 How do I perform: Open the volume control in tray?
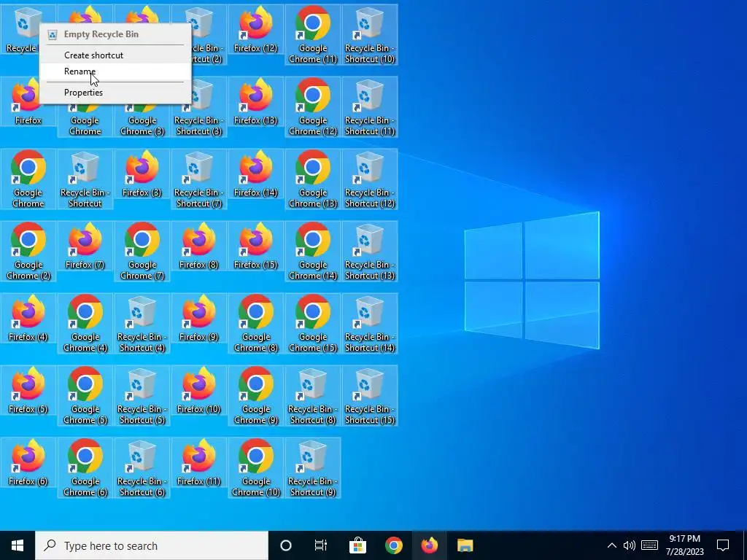pos(630,545)
